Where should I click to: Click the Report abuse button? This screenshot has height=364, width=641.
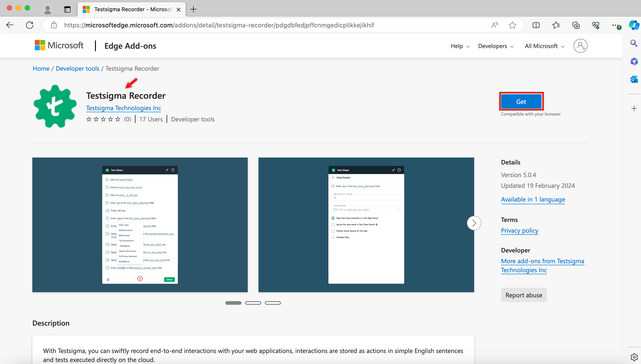524,295
